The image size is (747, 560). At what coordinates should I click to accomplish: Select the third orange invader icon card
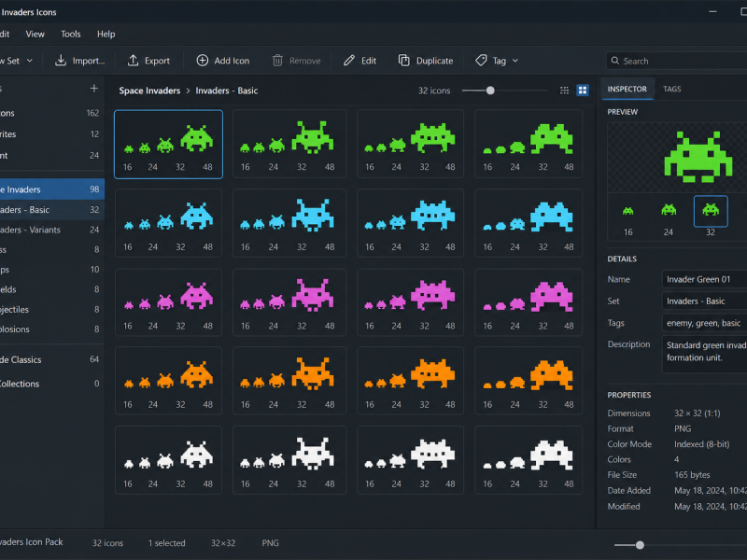(410, 381)
